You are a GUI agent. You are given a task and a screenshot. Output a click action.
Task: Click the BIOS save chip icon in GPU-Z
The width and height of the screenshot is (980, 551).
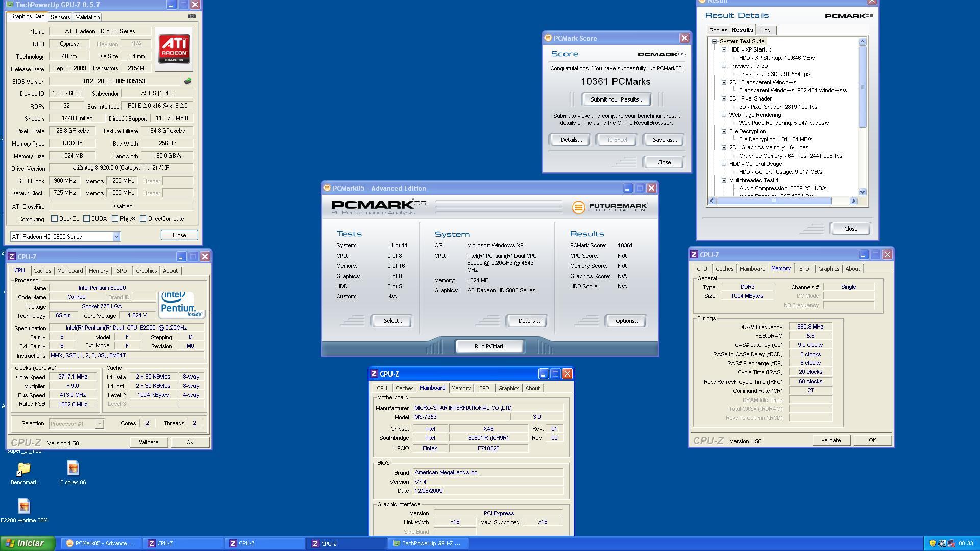[188, 81]
